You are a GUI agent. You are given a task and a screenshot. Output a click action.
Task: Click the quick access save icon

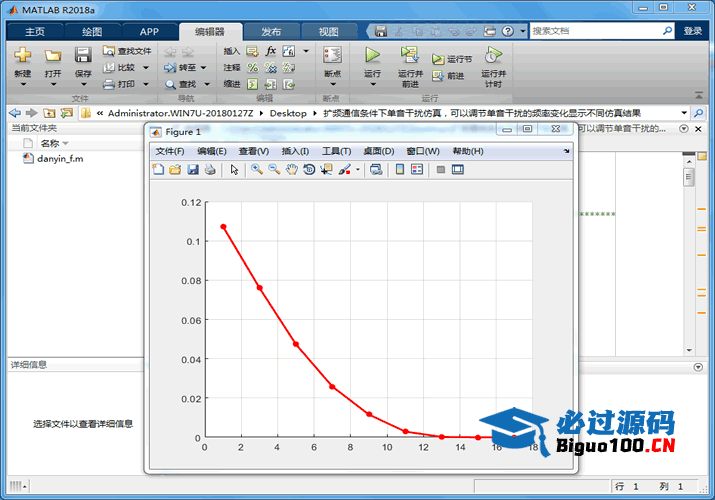(x=381, y=31)
